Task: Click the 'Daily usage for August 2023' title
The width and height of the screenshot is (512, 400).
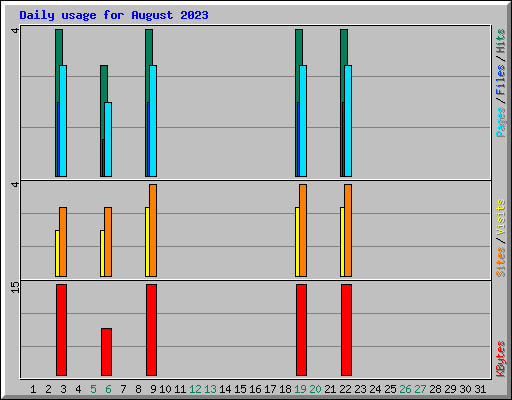Action: pyautogui.click(x=114, y=15)
